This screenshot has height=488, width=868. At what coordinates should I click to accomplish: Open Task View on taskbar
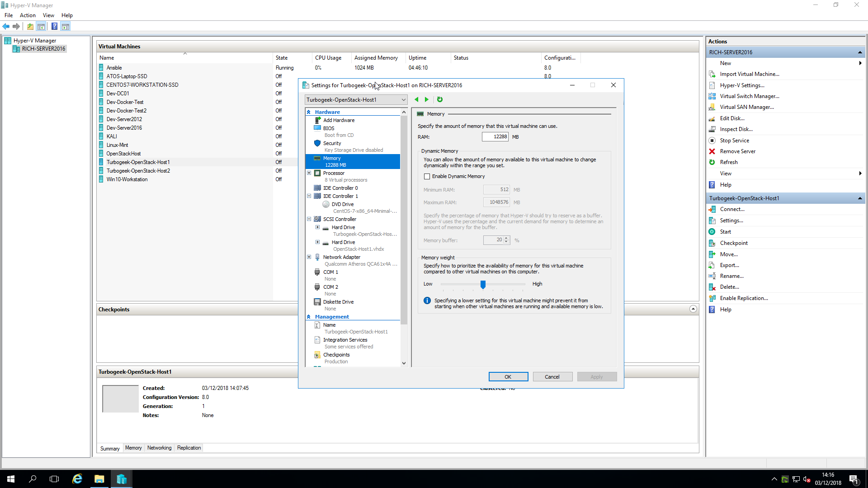point(54,479)
